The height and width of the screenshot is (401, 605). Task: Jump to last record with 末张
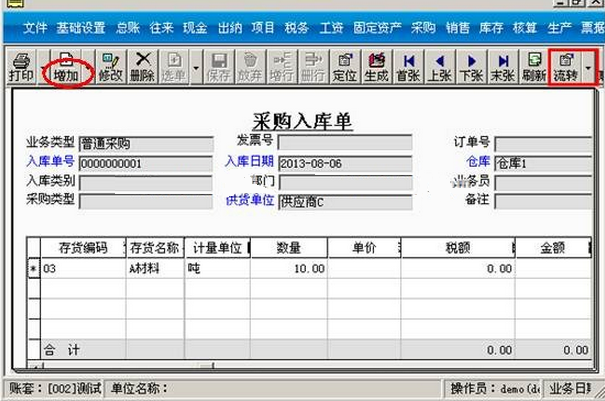tap(502, 67)
